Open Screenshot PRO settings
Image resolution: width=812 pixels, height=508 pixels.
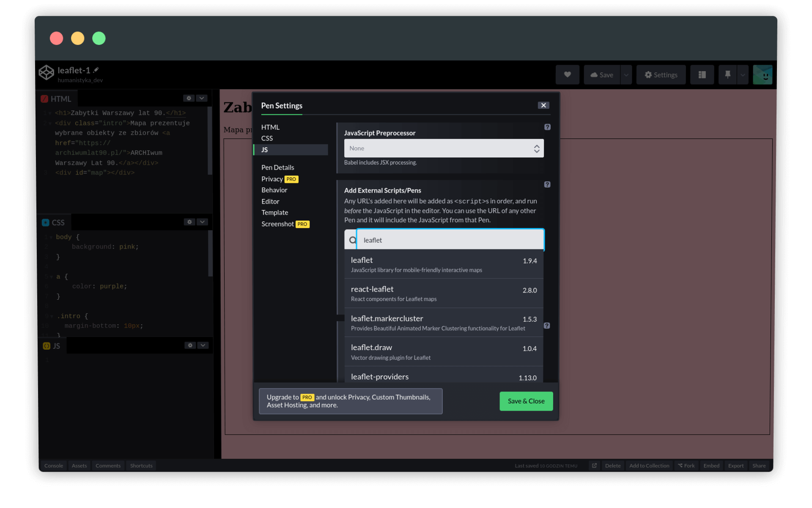[285, 224]
